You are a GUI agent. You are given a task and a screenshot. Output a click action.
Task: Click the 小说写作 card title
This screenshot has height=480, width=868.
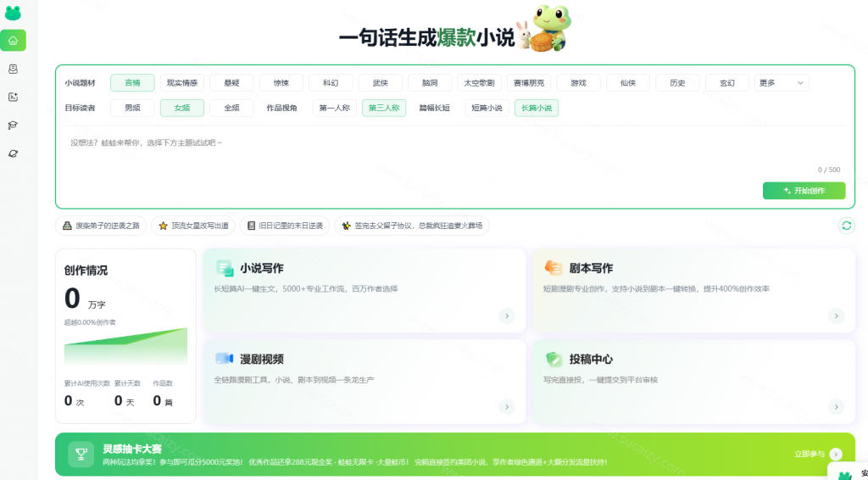tap(262, 269)
